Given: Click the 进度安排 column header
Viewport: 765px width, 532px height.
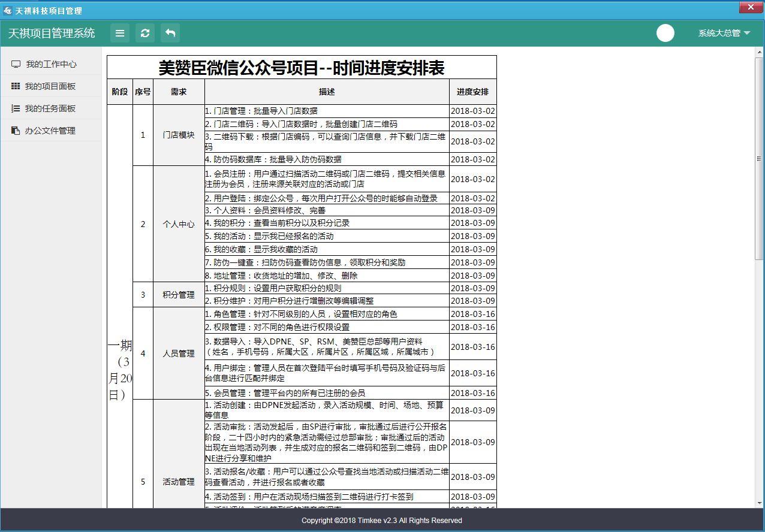Looking at the screenshot, I should pos(472,91).
